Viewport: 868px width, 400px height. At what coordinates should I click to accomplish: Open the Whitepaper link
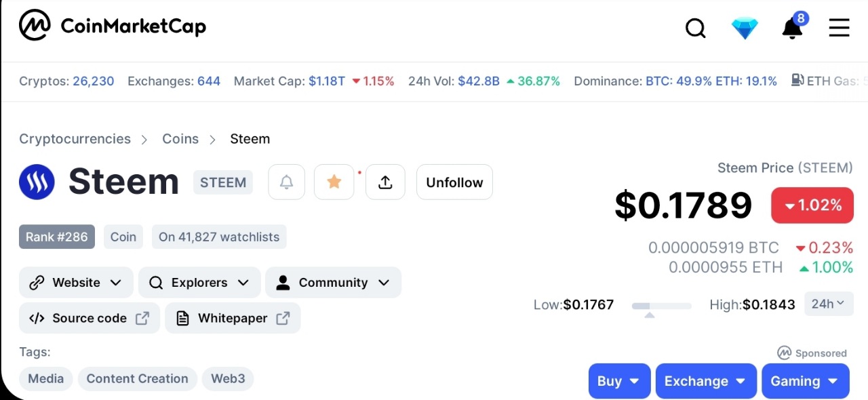(233, 318)
